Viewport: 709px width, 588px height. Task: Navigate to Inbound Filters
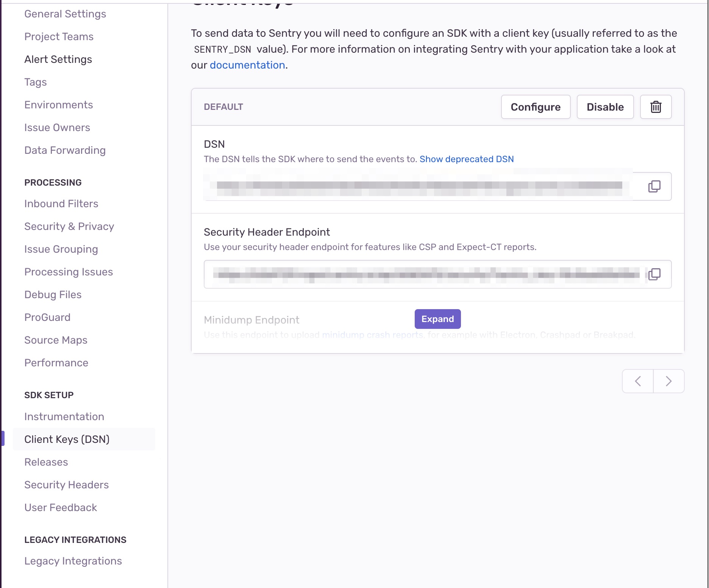pyautogui.click(x=61, y=204)
